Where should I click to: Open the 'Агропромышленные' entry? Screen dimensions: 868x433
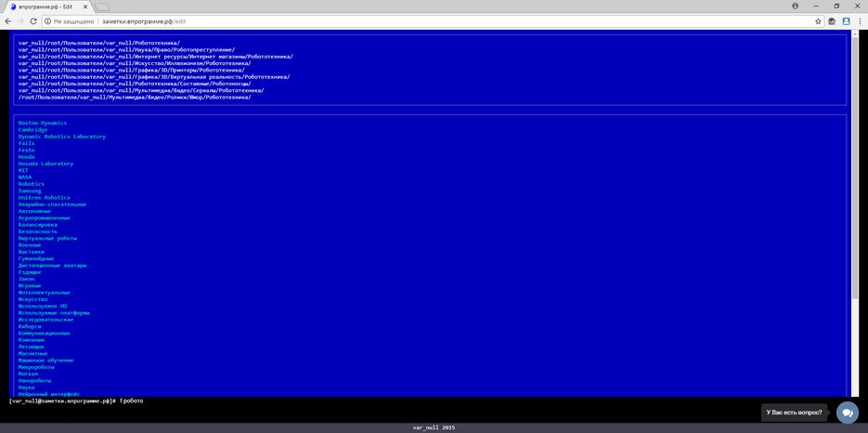pos(45,217)
